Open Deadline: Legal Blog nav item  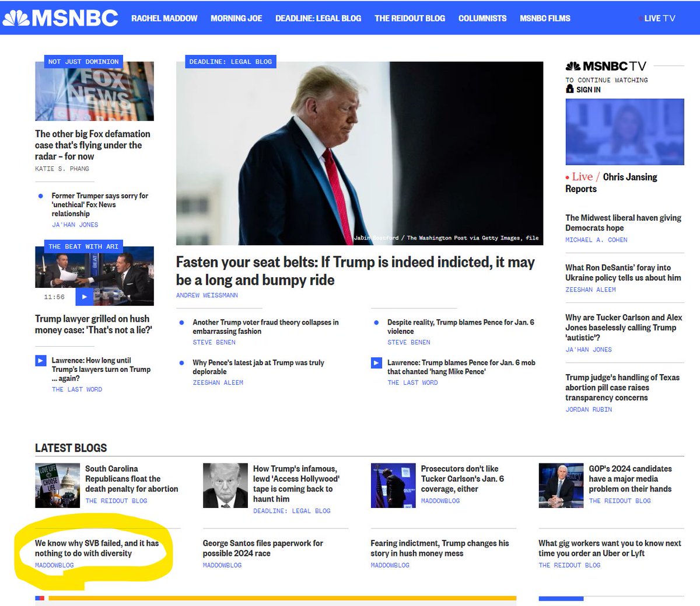318,18
